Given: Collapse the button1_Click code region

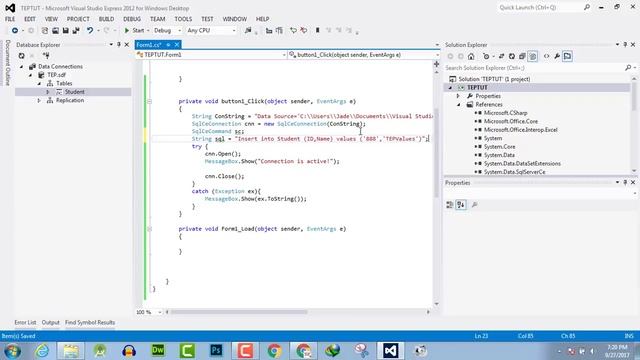Looking at the screenshot, I should pyautogui.click(x=150, y=101).
